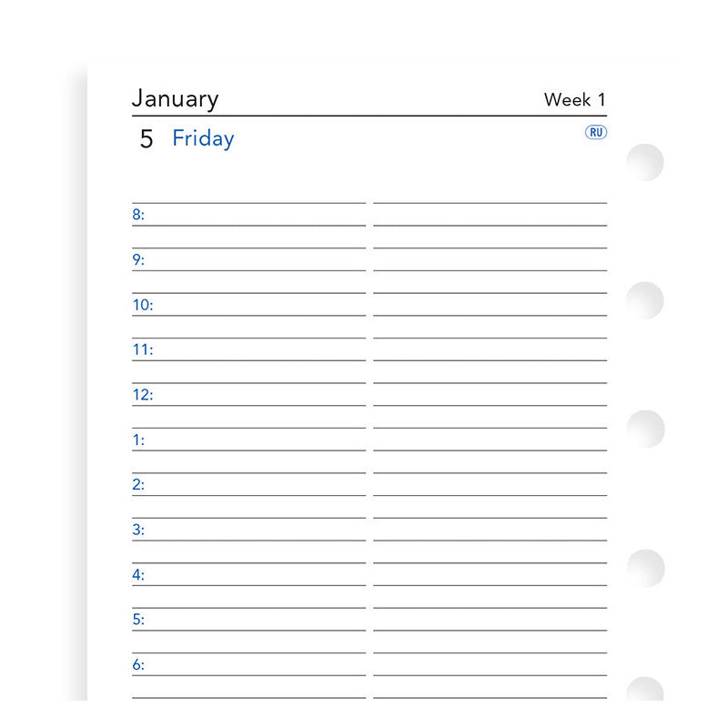
Task: Click the 10: time slot label
Action: pyautogui.click(x=143, y=306)
